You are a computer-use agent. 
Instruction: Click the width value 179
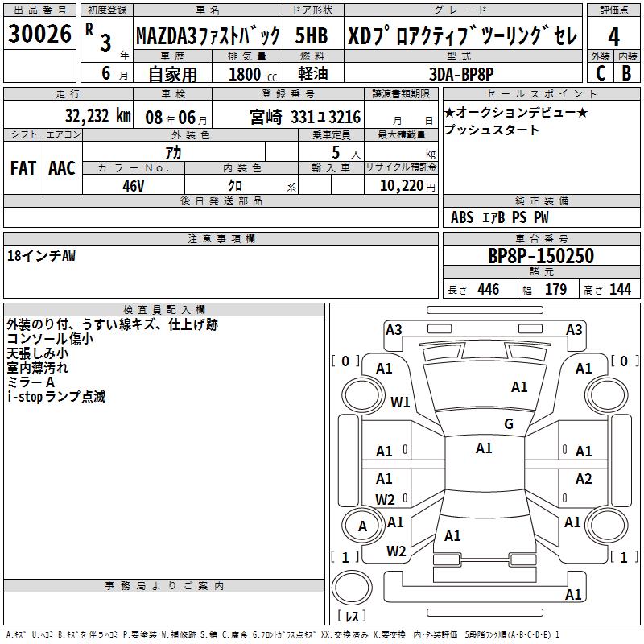click(x=555, y=289)
